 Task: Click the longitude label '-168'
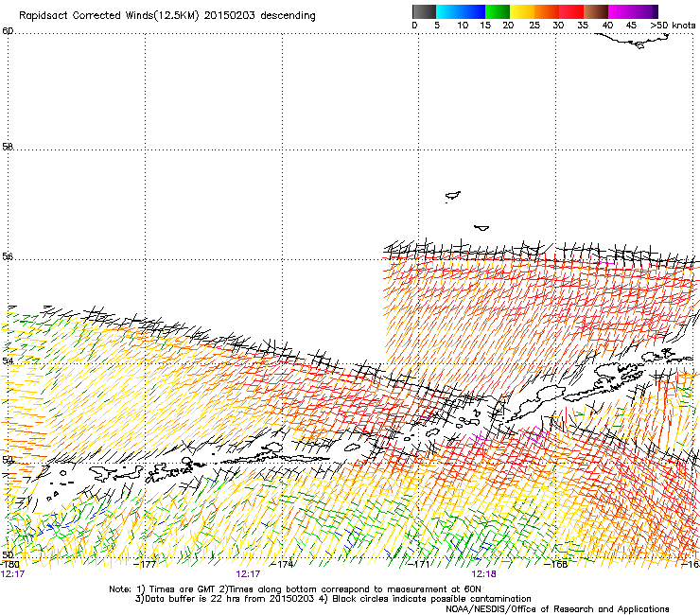click(x=556, y=564)
